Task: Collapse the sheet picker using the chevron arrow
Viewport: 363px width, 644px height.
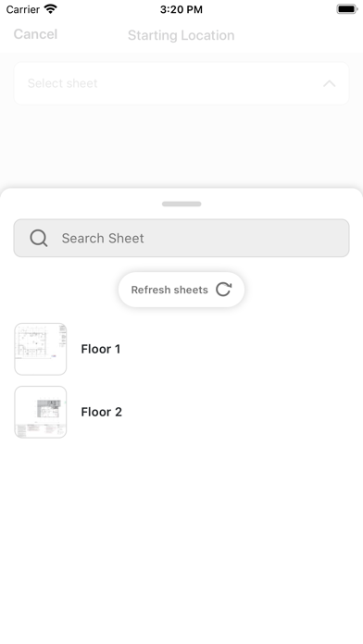Action: 330,84
